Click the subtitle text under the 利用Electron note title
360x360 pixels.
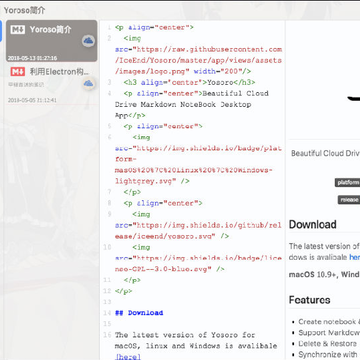click(x=26, y=85)
